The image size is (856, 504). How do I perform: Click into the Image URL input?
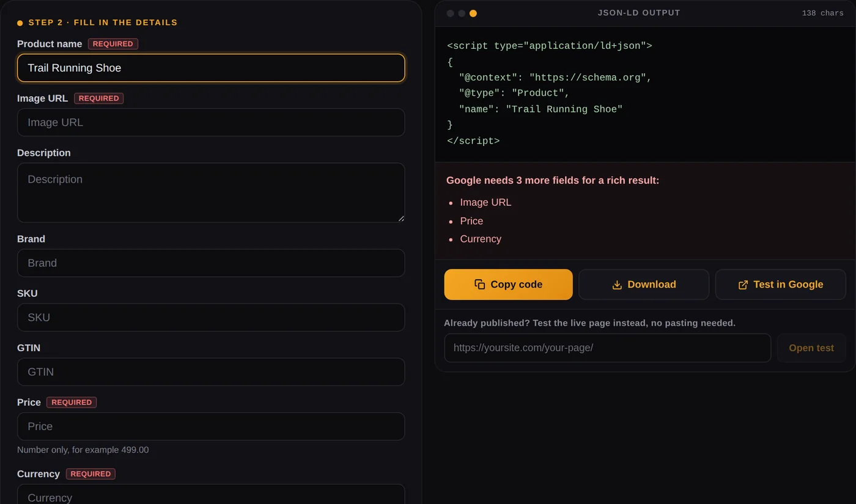pos(211,122)
